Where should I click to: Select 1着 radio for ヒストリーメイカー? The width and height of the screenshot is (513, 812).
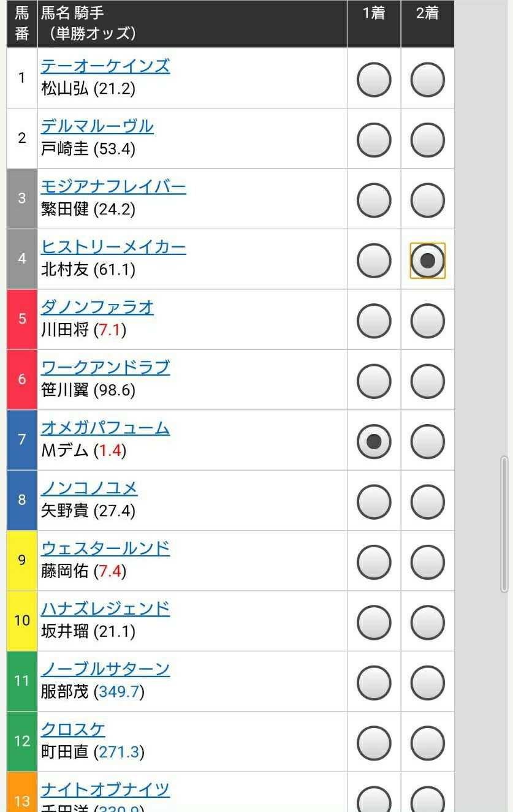pos(374,260)
